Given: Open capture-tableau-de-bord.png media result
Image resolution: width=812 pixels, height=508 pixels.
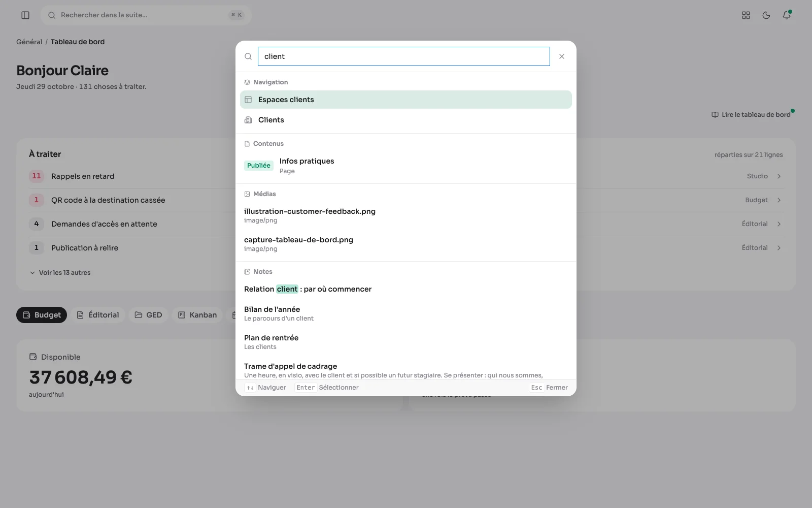Looking at the screenshot, I should click(406, 244).
